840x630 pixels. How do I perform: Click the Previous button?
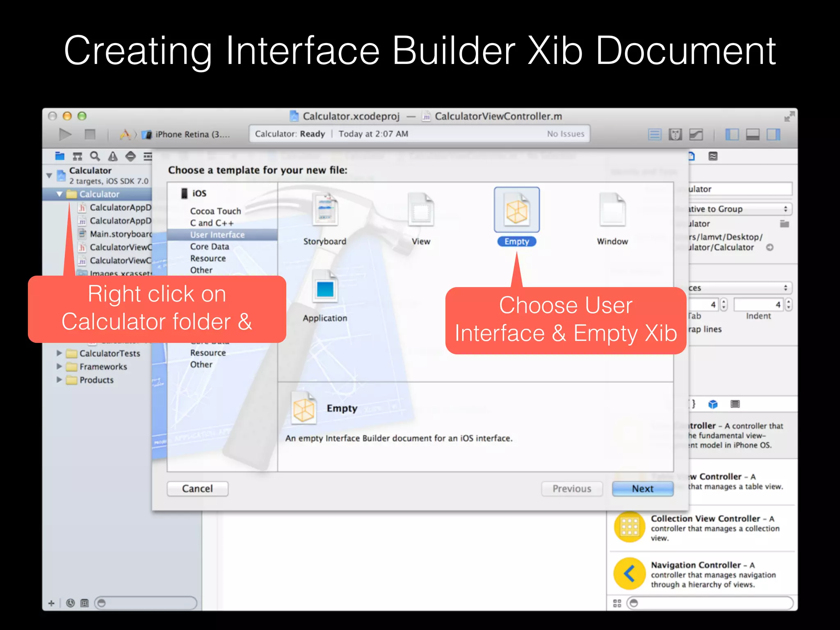point(572,488)
